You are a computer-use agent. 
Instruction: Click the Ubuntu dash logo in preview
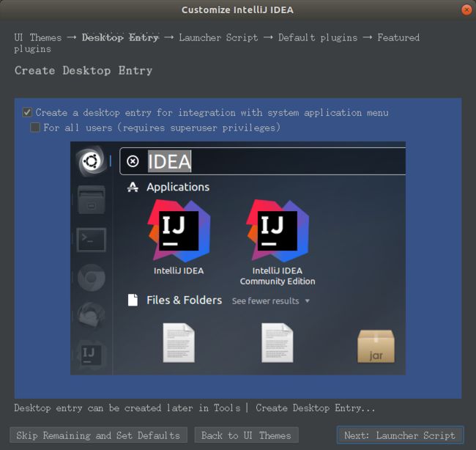(x=91, y=161)
